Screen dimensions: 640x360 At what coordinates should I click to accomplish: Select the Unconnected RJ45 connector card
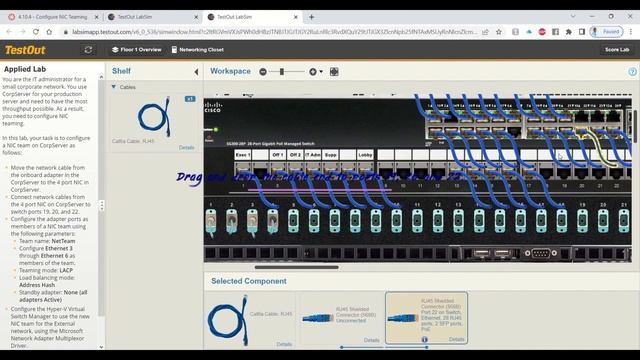point(340,318)
